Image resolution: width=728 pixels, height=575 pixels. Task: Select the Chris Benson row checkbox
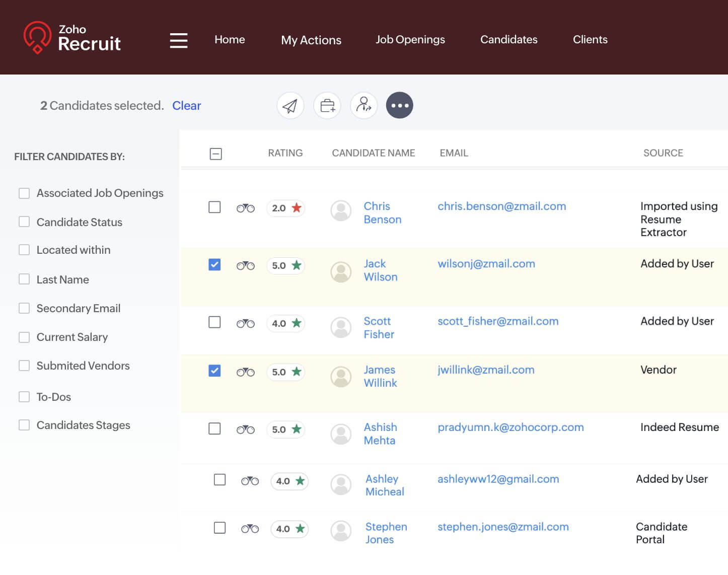214,207
